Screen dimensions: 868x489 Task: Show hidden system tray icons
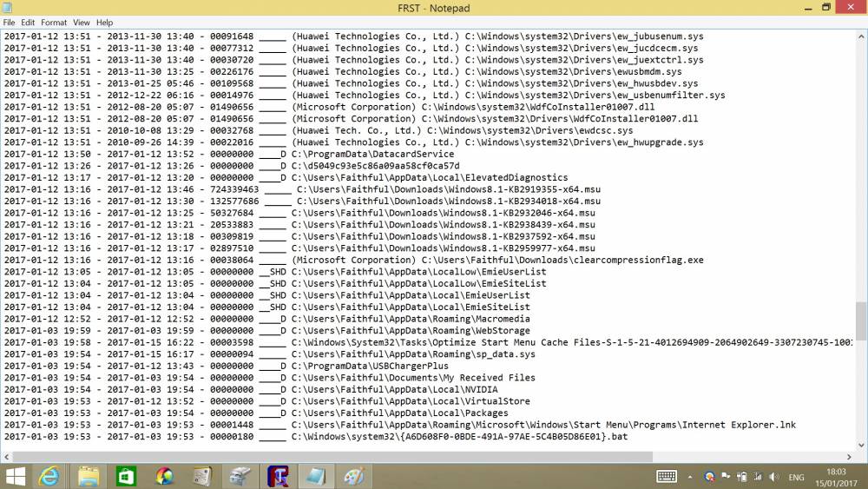point(690,477)
